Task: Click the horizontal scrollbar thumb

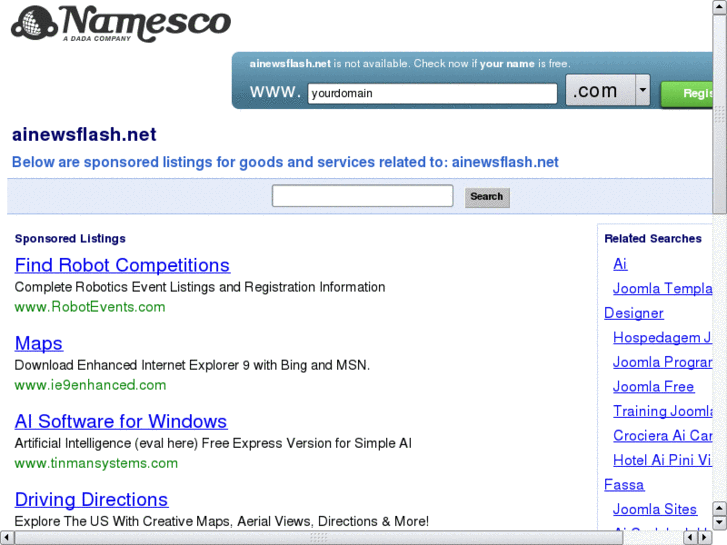Action: 319,538
